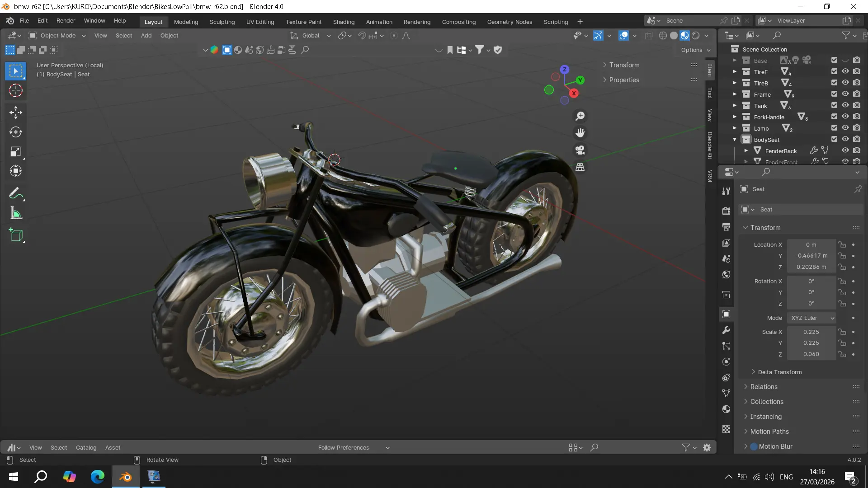Switch to the Sculpting workspace tab
868x488 pixels.
(x=222, y=22)
